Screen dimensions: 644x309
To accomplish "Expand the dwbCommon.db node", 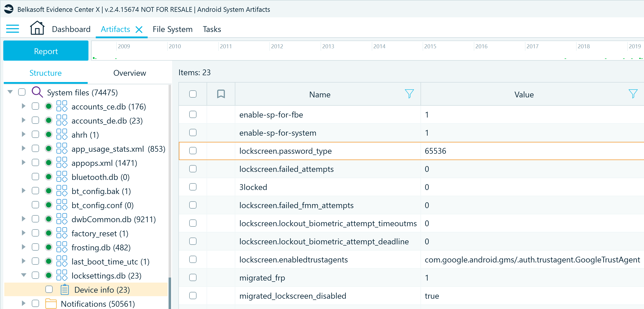I will 24,219.
